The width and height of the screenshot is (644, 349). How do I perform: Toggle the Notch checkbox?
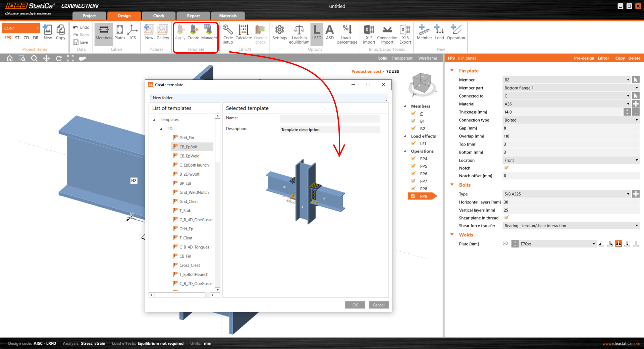pos(506,168)
